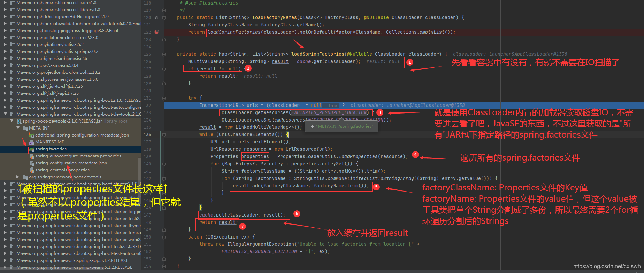Select Maven: spring-boot-starter-web library row
Viewport: 644px width, 273px height.
(x=71, y=240)
